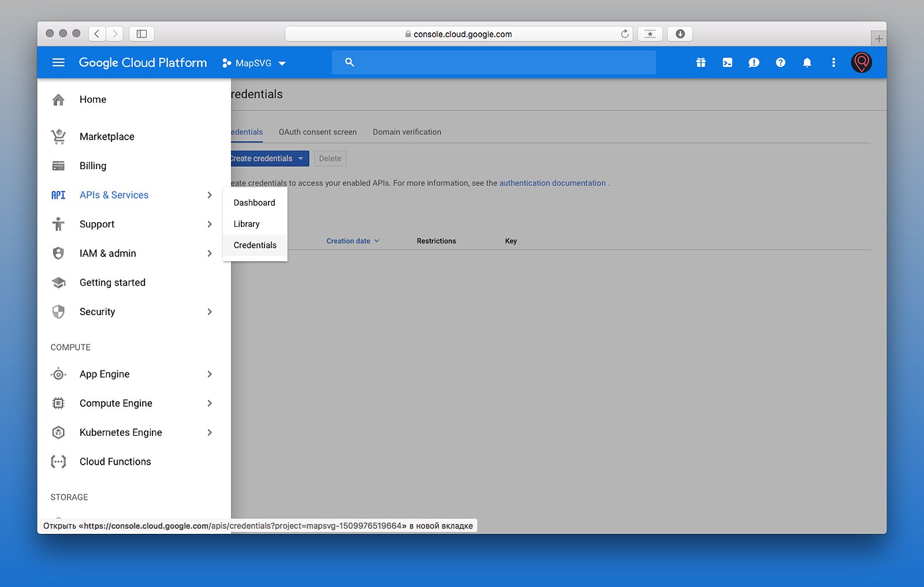Click the MapSVG project icon

(226, 63)
